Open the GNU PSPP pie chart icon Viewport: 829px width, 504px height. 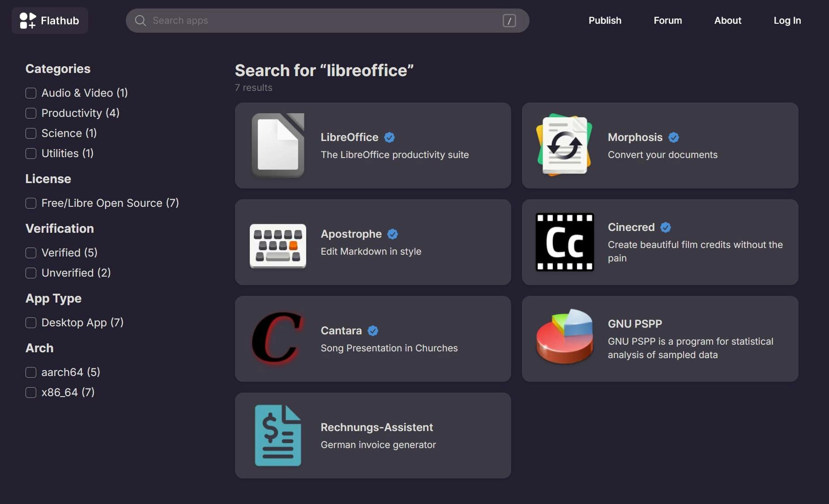point(564,336)
